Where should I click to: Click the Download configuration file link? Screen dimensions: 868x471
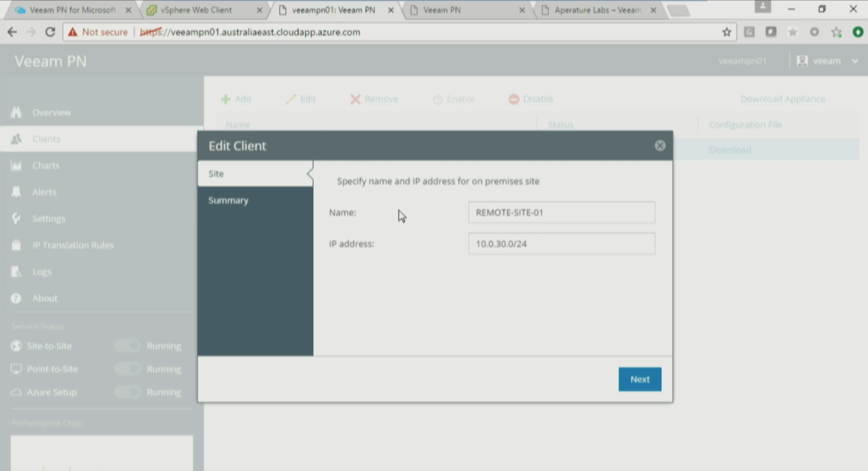[x=730, y=150]
